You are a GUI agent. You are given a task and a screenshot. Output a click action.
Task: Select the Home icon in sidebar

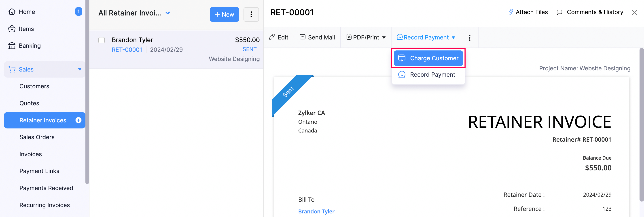(12, 11)
